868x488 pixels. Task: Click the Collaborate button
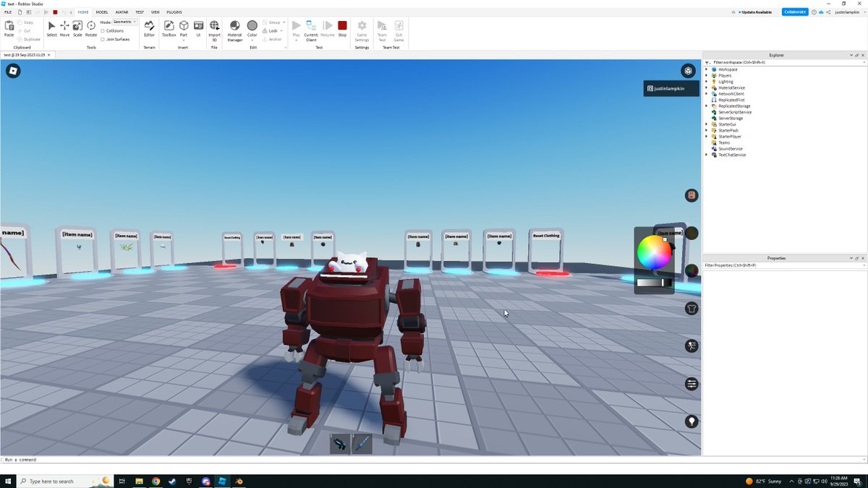pos(794,12)
